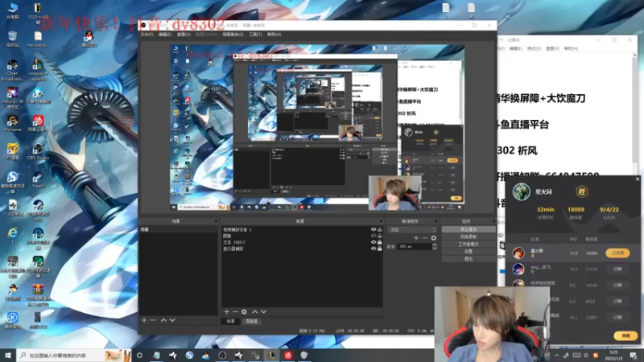Toggle lock on 视频捕获设备 2 source
The height and width of the screenshot is (362, 644).
coord(379,229)
